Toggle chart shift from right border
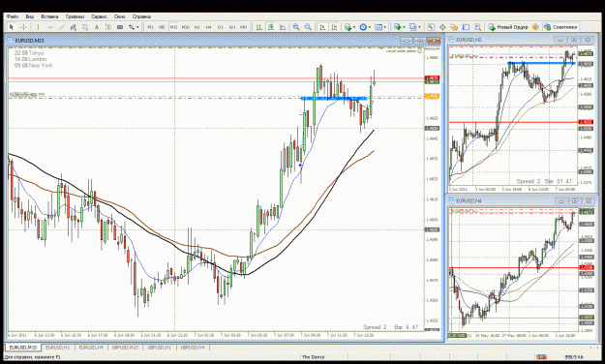 pyautogui.click(x=334, y=27)
